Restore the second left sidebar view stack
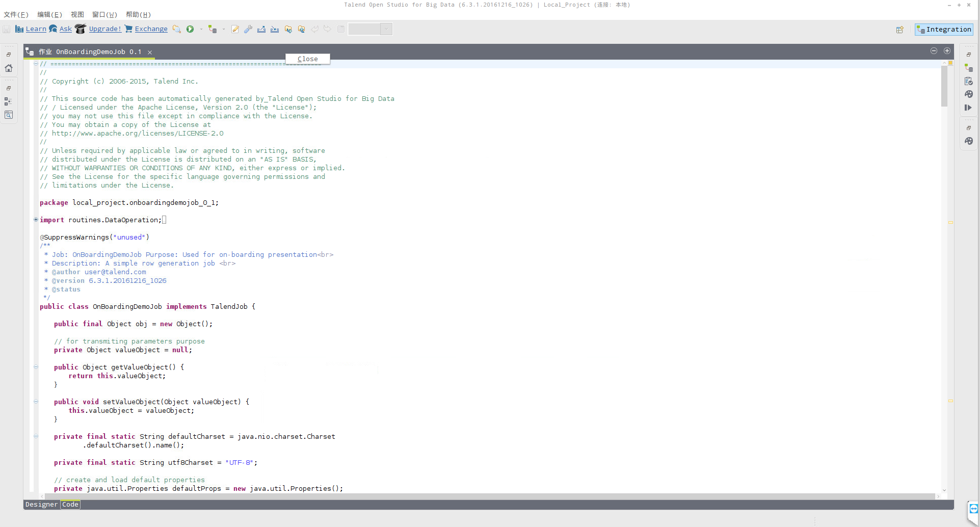This screenshot has height=527, width=980. pyautogui.click(x=9, y=88)
